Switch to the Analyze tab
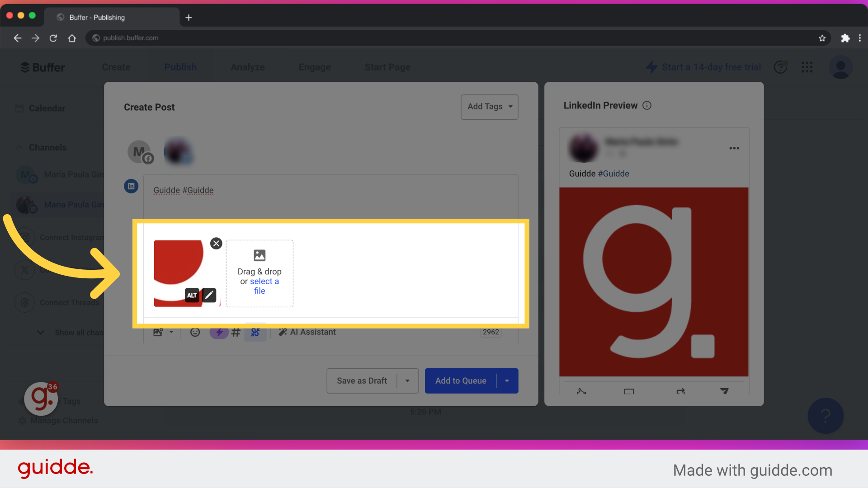This screenshot has height=488, width=868. tap(248, 67)
